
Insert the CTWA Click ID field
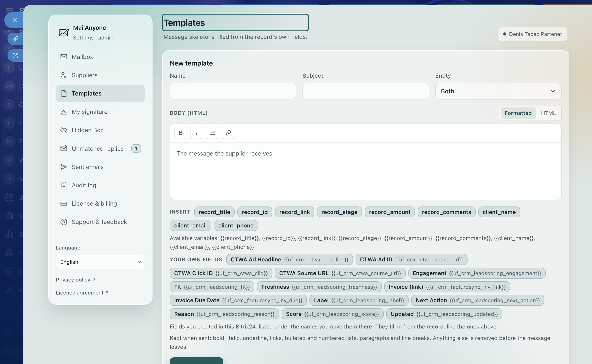[221, 273]
